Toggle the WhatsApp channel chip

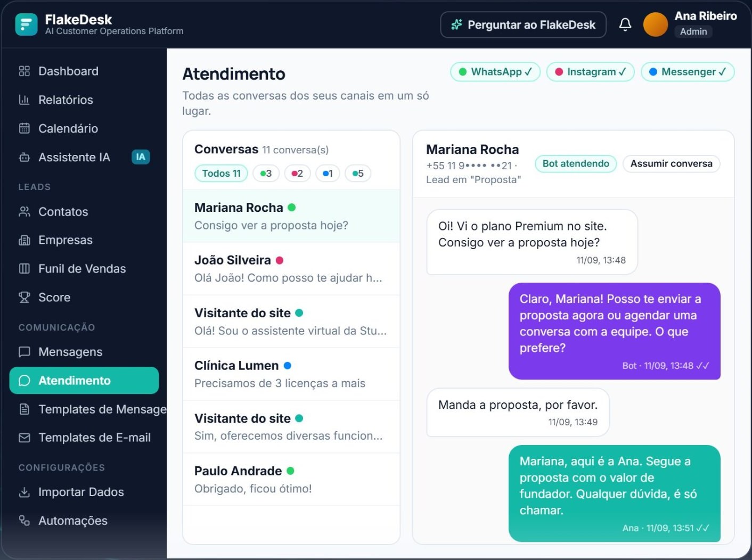pos(495,72)
